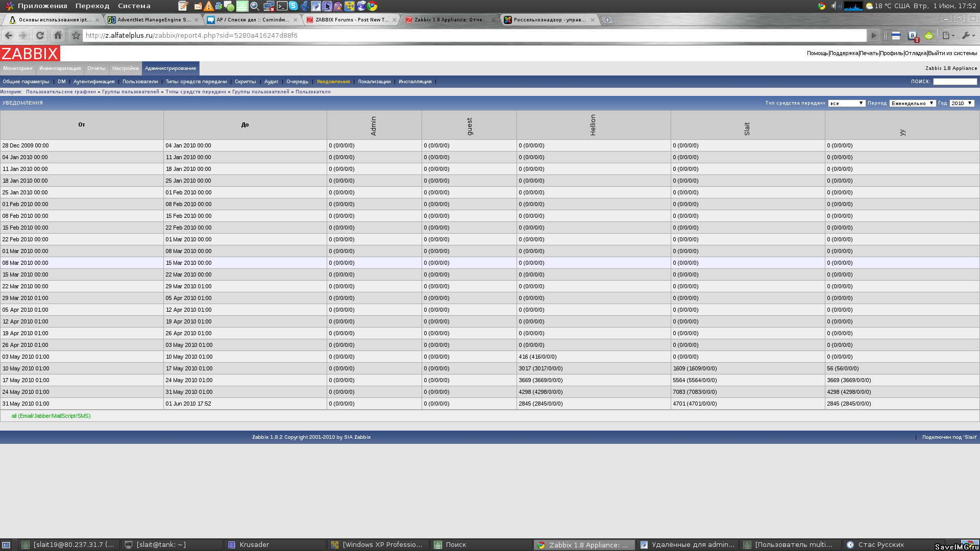Open the year dropdown showing 2010
This screenshot has width=980, height=551.
pyautogui.click(x=962, y=103)
